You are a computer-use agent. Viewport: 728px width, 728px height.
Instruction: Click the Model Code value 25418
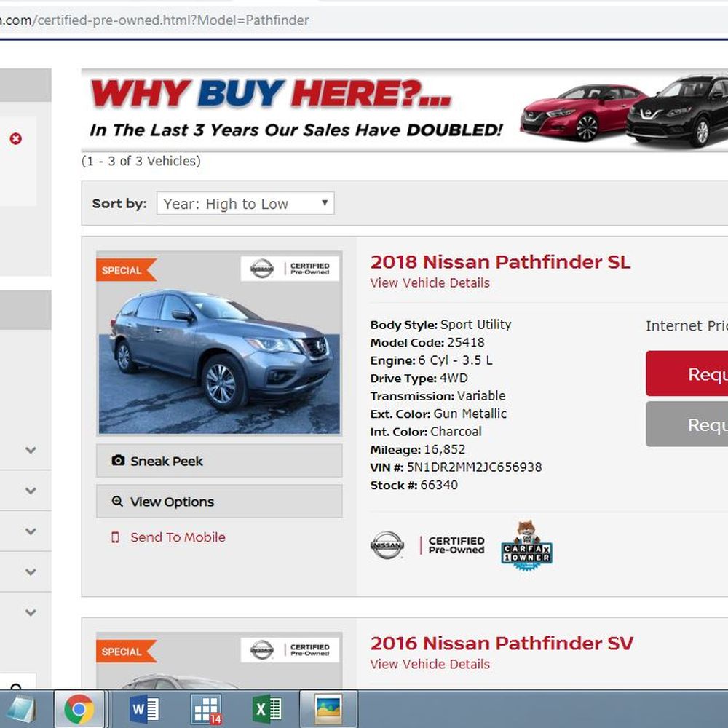pyautogui.click(x=466, y=343)
